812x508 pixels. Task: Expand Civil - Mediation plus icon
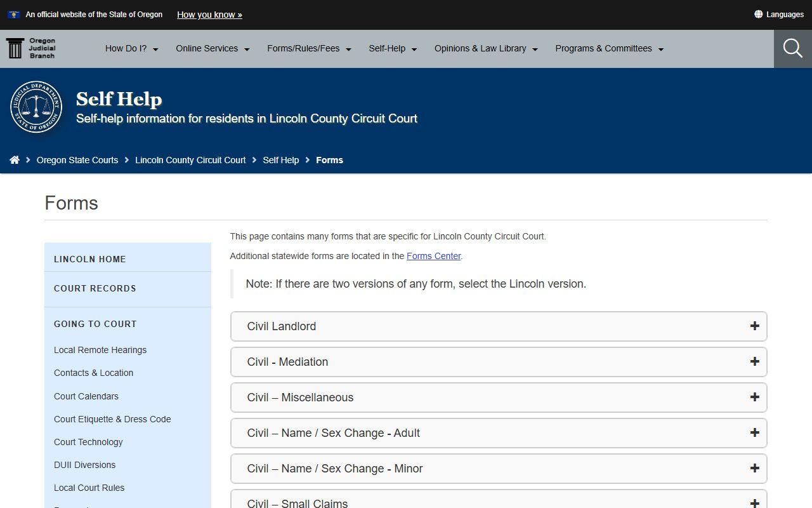pyautogui.click(x=754, y=362)
